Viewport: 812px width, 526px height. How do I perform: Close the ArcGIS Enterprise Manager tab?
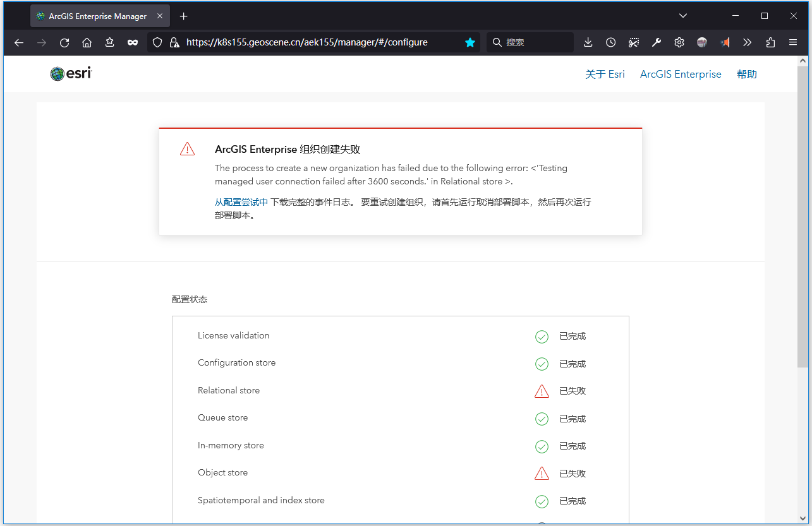[161, 16]
